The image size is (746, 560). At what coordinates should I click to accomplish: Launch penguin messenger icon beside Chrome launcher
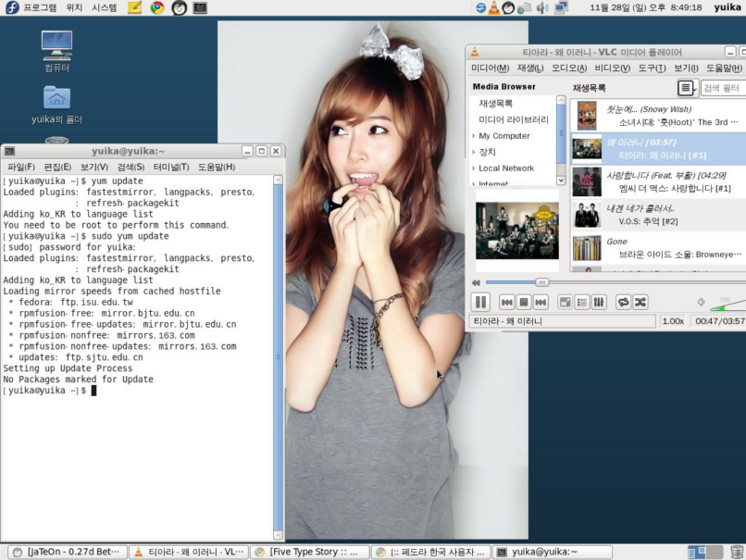pyautogui.click(x=179, y=7)
